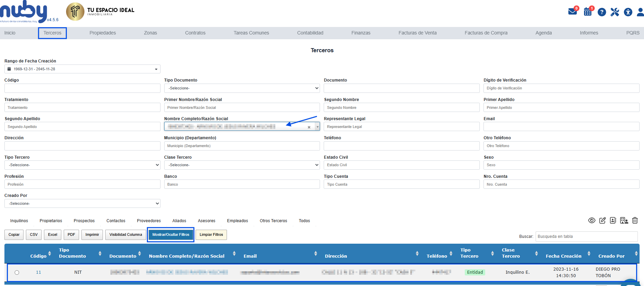Click the Limpiar Filtros button
644x286 pixels.
tap(211, 235)
